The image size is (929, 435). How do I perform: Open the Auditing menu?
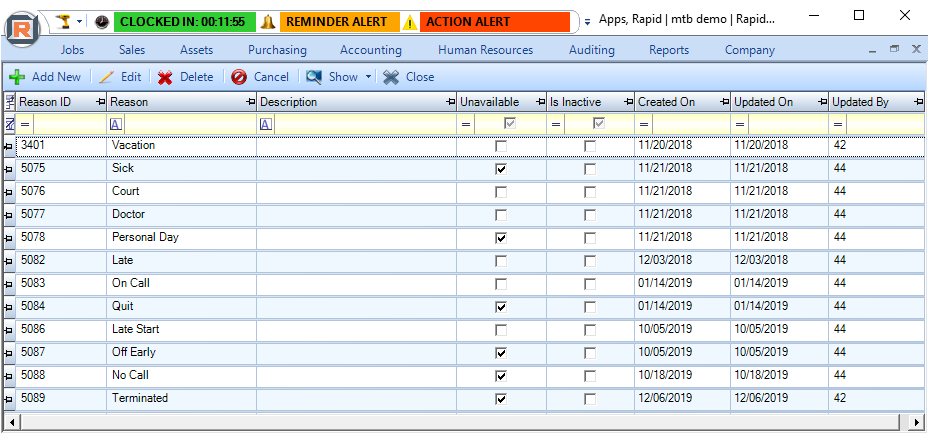(591, 50)
